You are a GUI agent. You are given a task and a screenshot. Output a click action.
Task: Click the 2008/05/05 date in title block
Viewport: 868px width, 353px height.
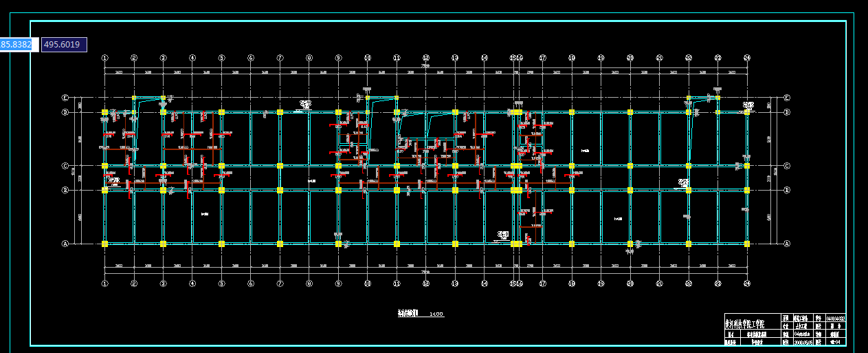click(803, 341)
